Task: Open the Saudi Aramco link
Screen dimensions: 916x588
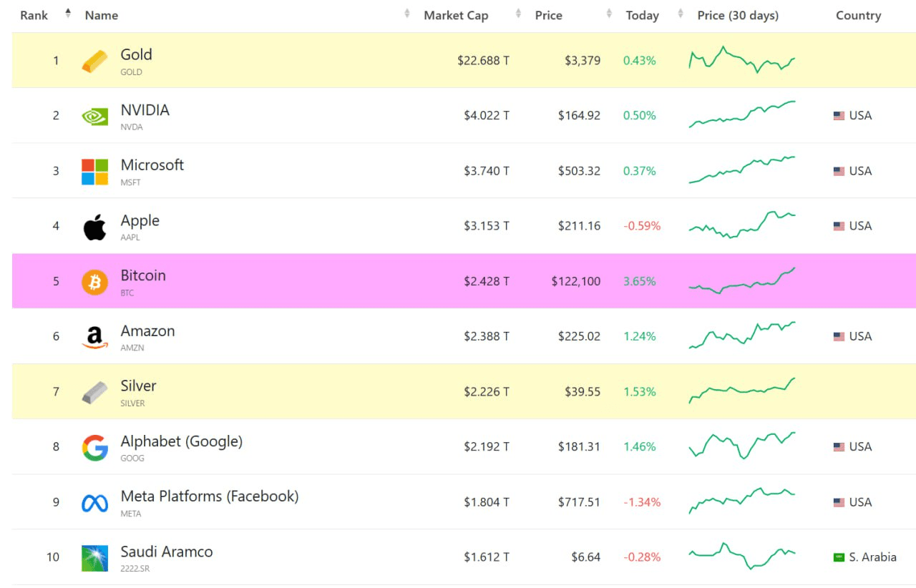Action: pyautogui.click(x=166, y=552)
